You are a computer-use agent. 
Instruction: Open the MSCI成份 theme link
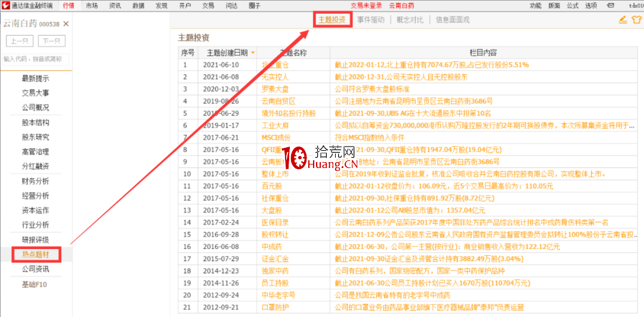point(275,137)
